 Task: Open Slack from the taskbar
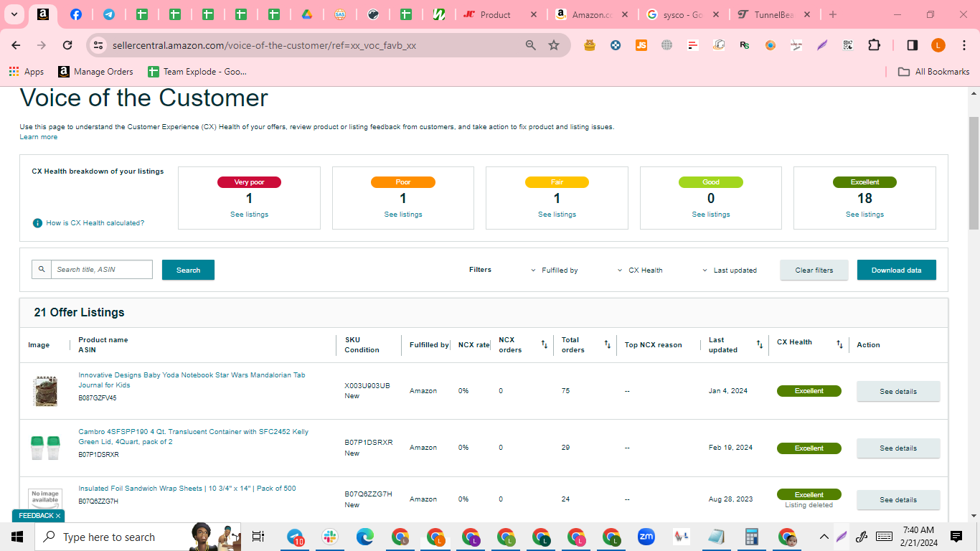330,537
